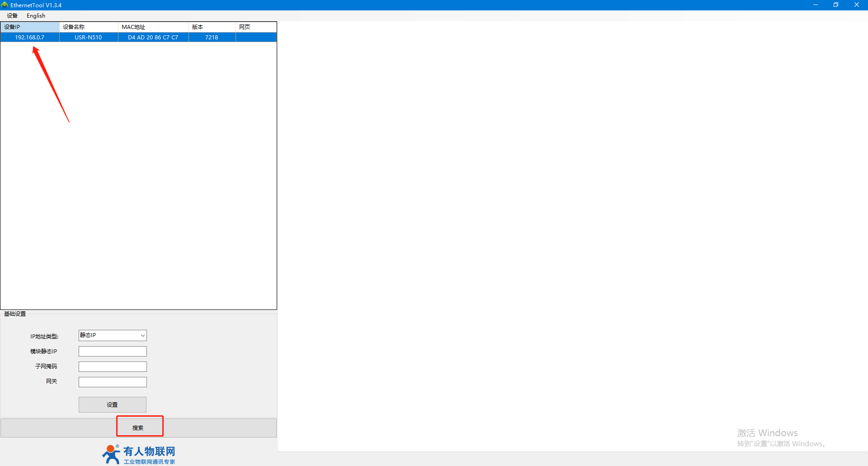This screenshot has height=466, width=868.
Task: Select MAC address D4 AD 20 86 C7 C7
Action: (x=153, y=38)
